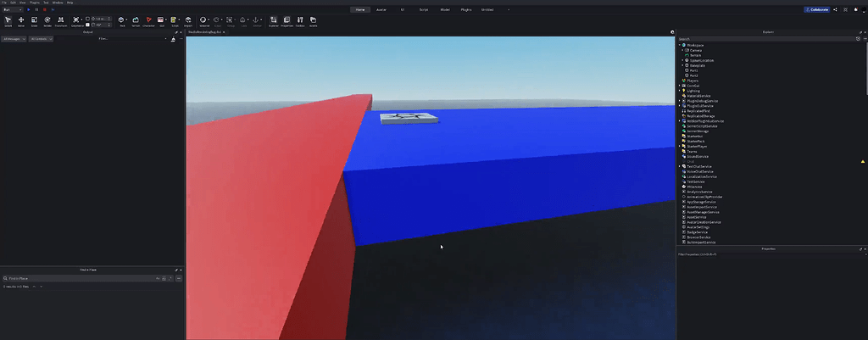Open Find in Place options menu
868x340 pixels.
coord(179,279)
